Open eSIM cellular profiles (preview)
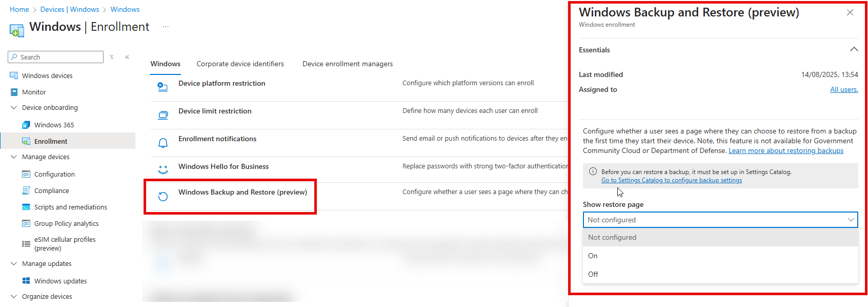Image resolution: width=868 pixels, height=307 pixels. tap(65, 244)
